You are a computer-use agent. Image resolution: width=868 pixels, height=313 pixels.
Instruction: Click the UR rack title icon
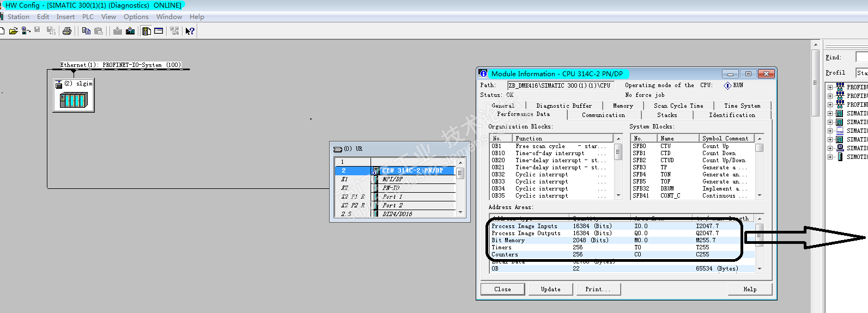(338, 149)
